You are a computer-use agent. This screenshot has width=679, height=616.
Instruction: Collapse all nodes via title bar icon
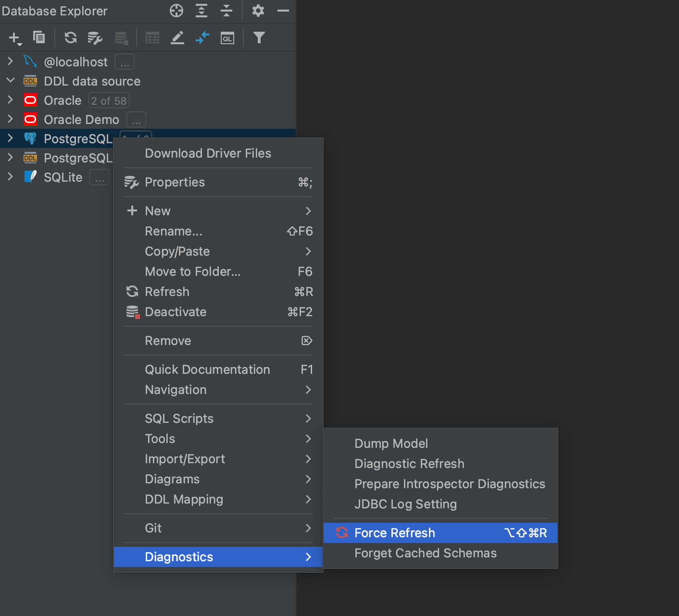coord(226,11)
